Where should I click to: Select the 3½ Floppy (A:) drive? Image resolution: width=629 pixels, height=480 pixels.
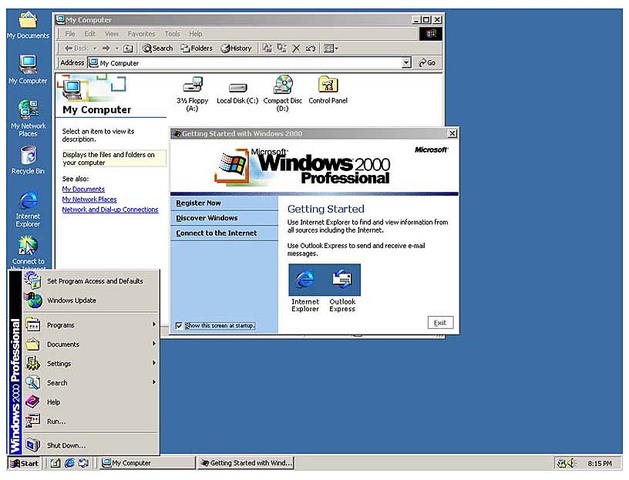point(193,94)
